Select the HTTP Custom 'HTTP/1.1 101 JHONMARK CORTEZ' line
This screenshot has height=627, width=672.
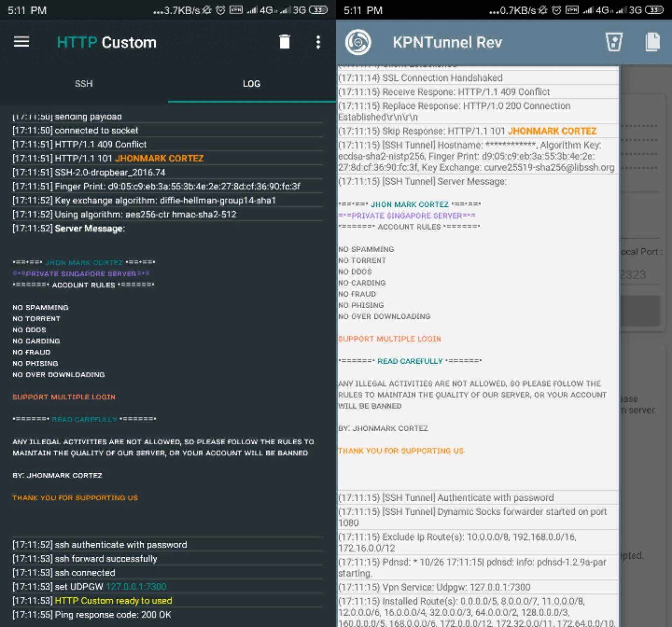(x=168, y=158)
